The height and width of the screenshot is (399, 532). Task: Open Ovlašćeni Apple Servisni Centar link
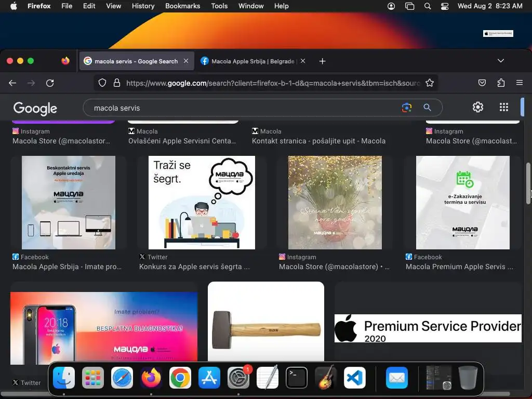pyautogui.click(x=182, y=141)
